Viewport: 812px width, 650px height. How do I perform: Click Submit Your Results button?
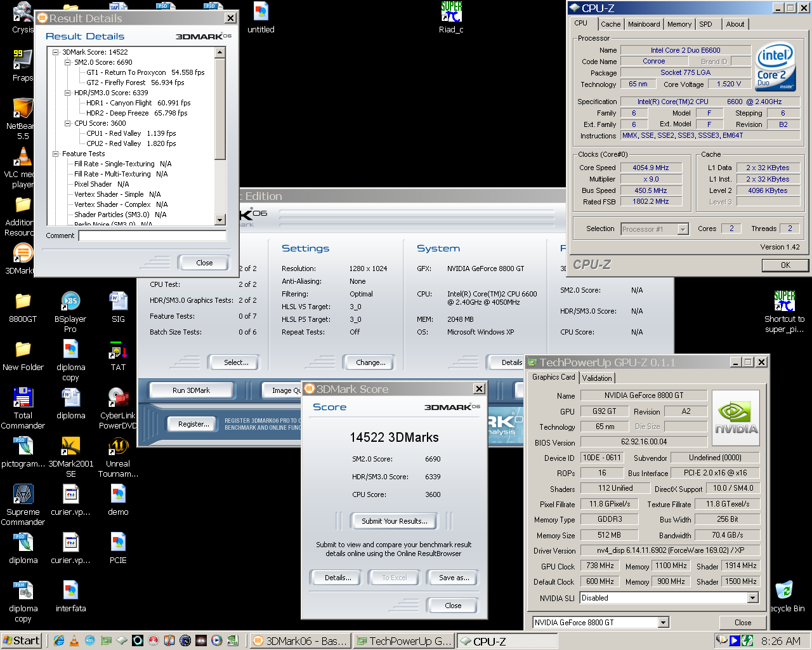click(395, 521)
